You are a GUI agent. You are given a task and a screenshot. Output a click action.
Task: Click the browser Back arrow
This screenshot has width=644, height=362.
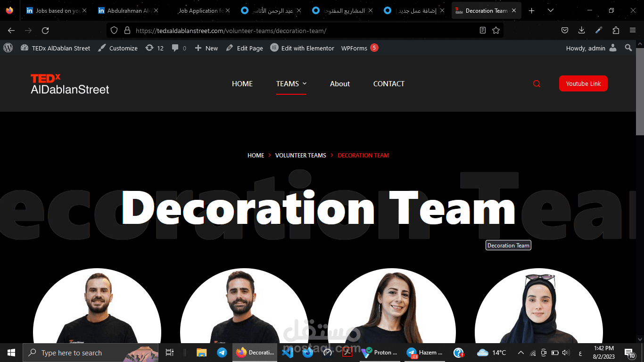pos(11,30)
